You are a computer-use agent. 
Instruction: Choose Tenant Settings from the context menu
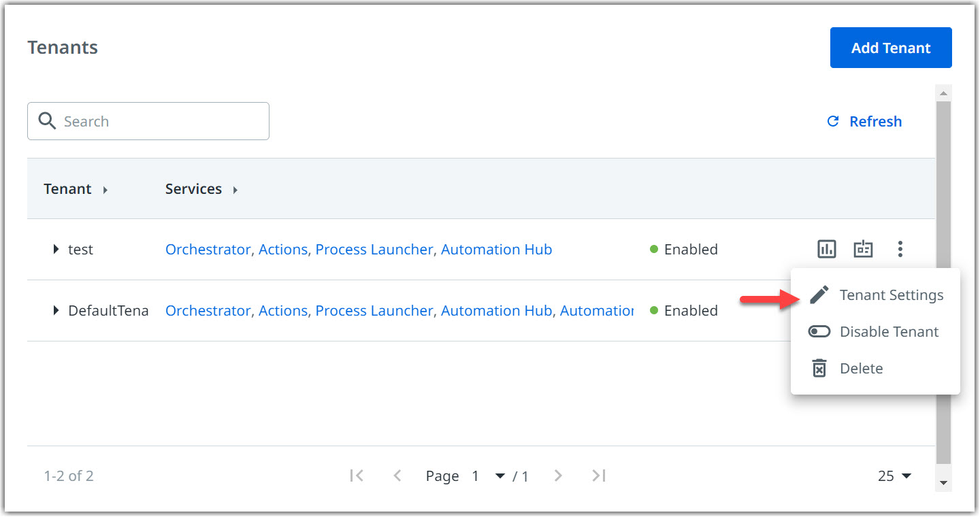pyautogui.click(x=875, y=295)
